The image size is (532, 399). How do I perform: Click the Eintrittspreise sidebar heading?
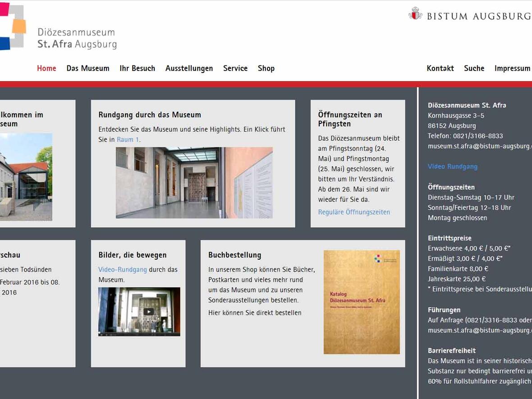(x=449, y=238)
